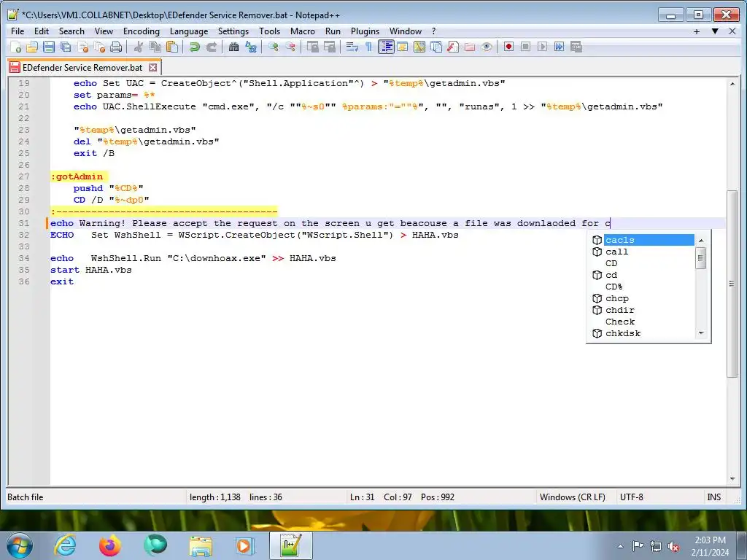Click the Playback macro toolbar icon
This screenshot has height=560, width=747.
click(542, 47)
